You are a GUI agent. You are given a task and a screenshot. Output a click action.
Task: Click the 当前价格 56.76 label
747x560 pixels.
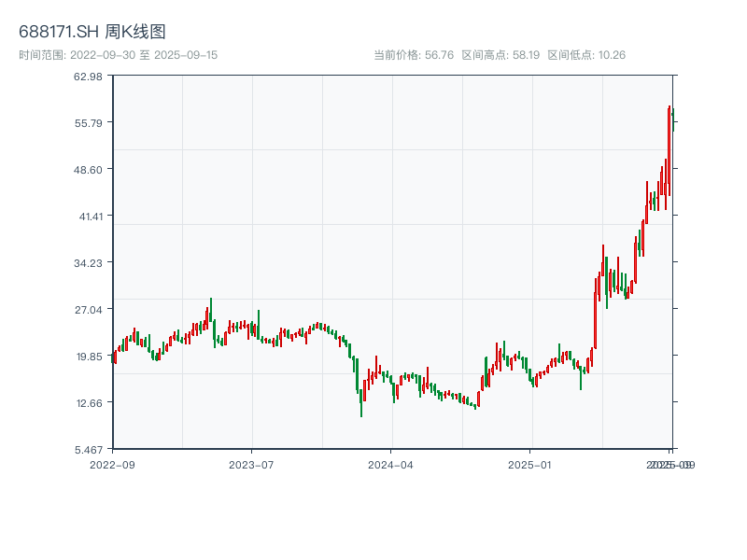[414, 55]
